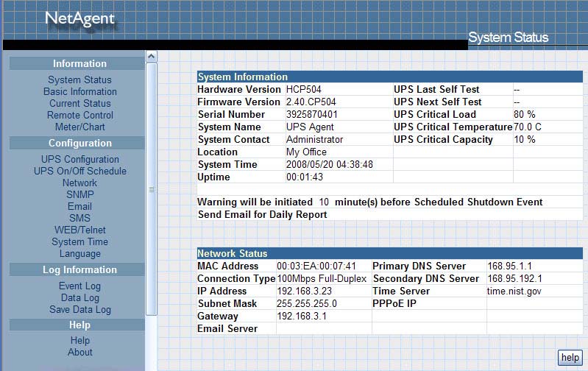
Task: Click the System Information table header
Action: (389, 77)
